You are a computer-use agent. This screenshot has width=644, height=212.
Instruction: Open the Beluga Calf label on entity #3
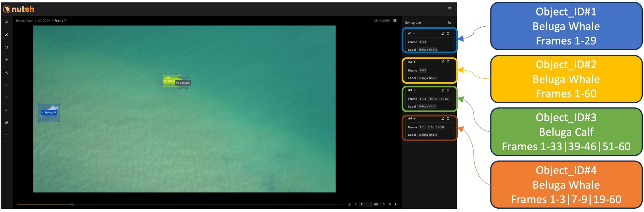[x=427, y=107]
